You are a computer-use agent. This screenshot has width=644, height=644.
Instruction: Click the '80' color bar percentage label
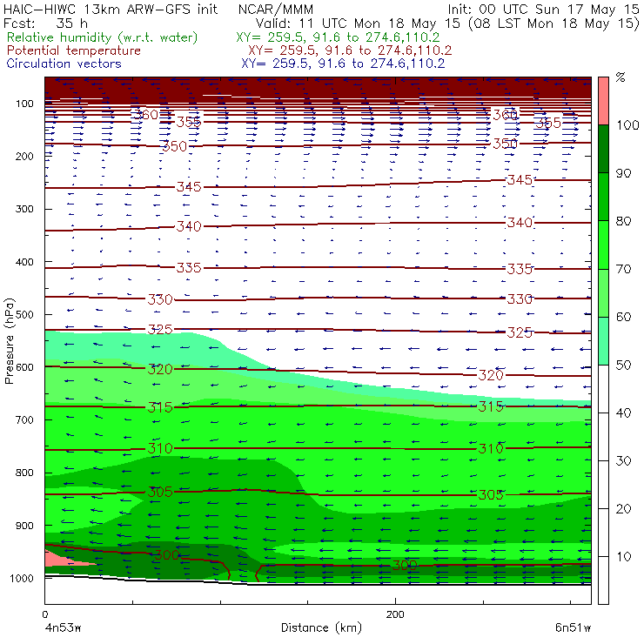coord(623,221)
